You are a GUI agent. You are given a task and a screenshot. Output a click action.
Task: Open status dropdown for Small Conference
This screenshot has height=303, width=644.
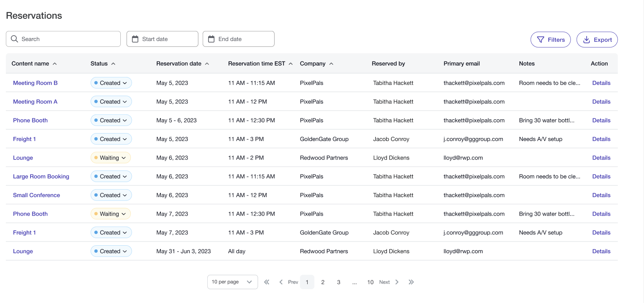111,195
